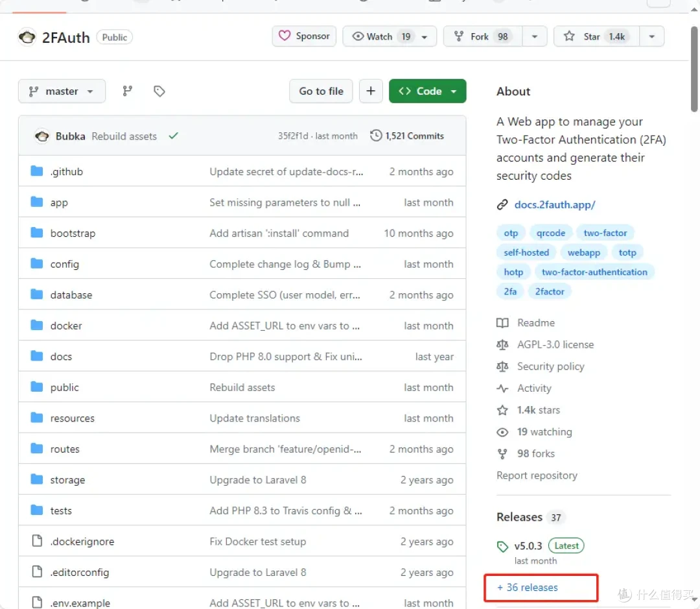This screenshot has height=609, width=700.
Task: Fork the repository with Fork button
Action: [483, 36]
